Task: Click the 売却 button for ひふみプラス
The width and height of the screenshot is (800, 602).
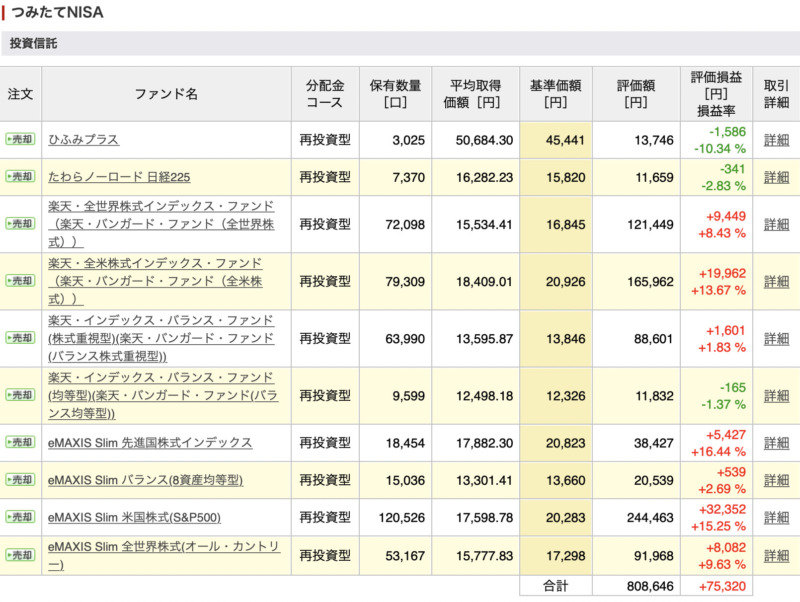Action: pyautogui.click(x=20, y=139)
